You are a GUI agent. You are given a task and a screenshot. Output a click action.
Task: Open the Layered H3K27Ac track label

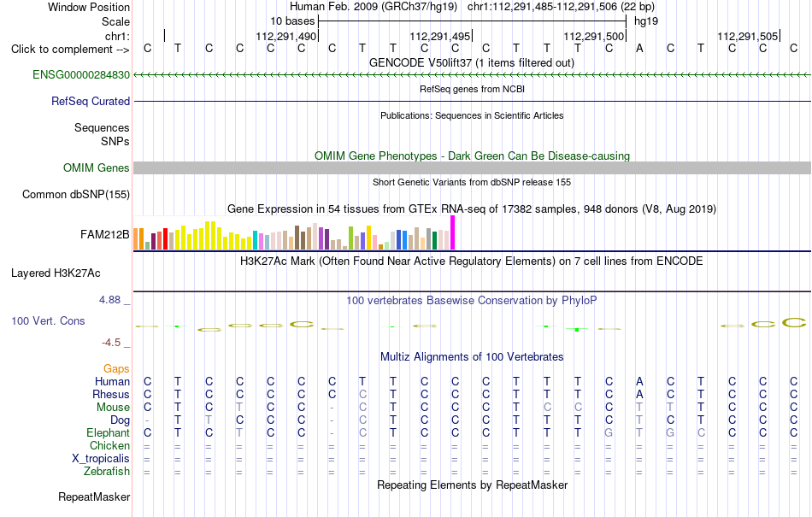click(56, 273)
